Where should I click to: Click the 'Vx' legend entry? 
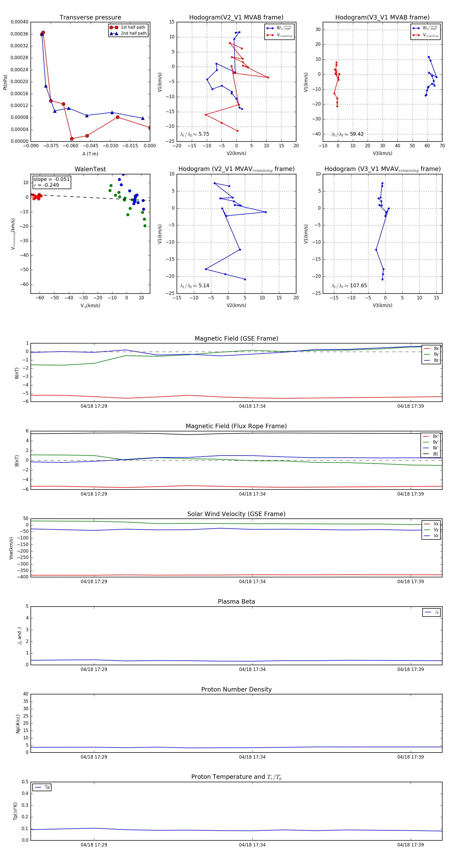click(x=431, y=524)
